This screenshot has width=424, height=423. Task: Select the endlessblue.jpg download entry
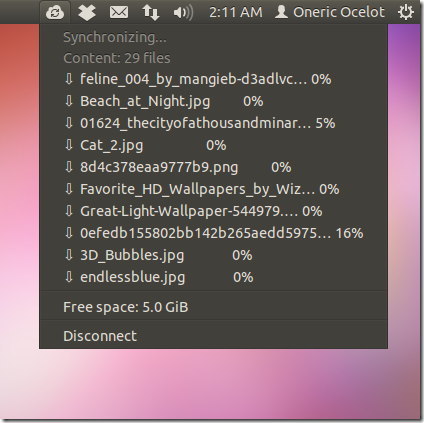tap(213, 277)
